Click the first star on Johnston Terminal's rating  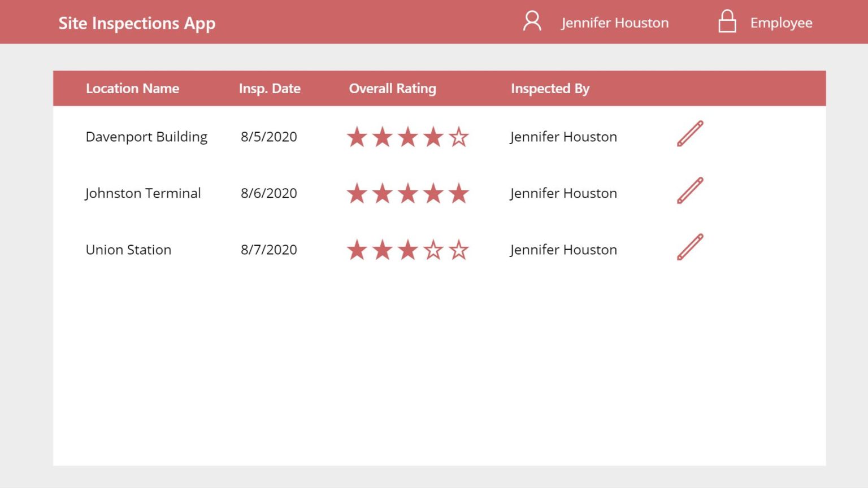pyautogui.click(x=358, y=193)
